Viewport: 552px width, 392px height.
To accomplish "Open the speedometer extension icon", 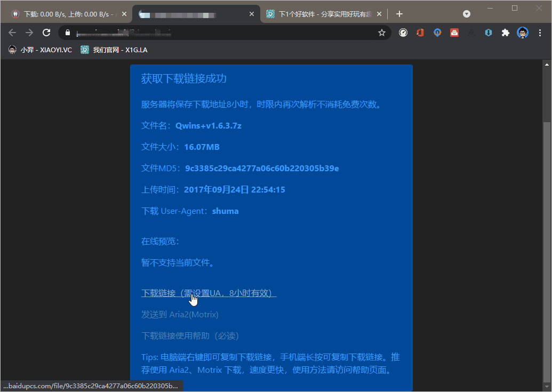I will coord(403,33).
